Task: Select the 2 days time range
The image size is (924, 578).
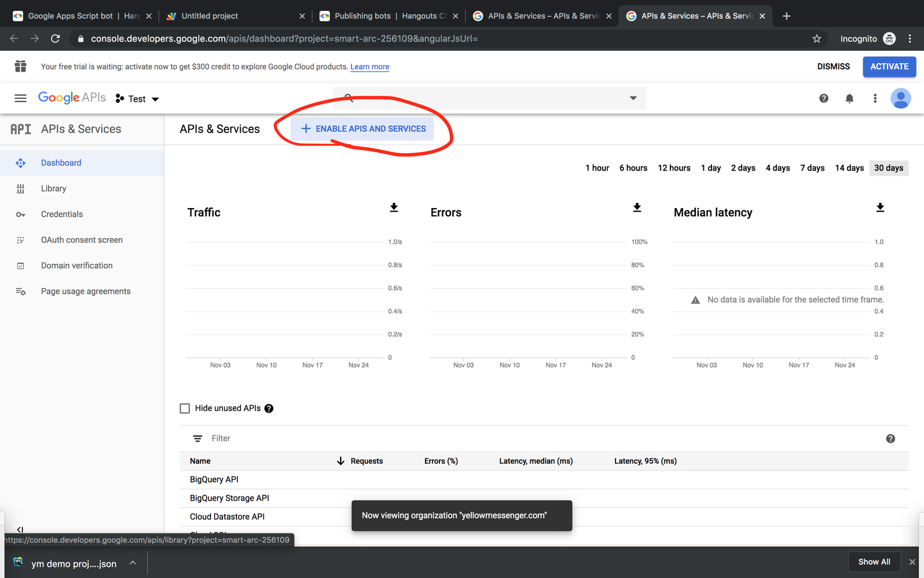Action: coord(743,168)
